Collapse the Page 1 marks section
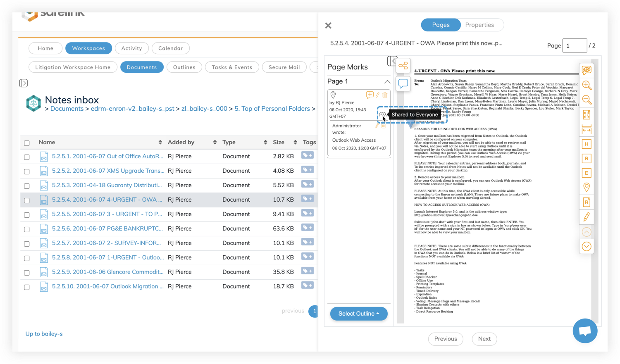The height and width of the screenshot is (364, 620). pos(387,81)
